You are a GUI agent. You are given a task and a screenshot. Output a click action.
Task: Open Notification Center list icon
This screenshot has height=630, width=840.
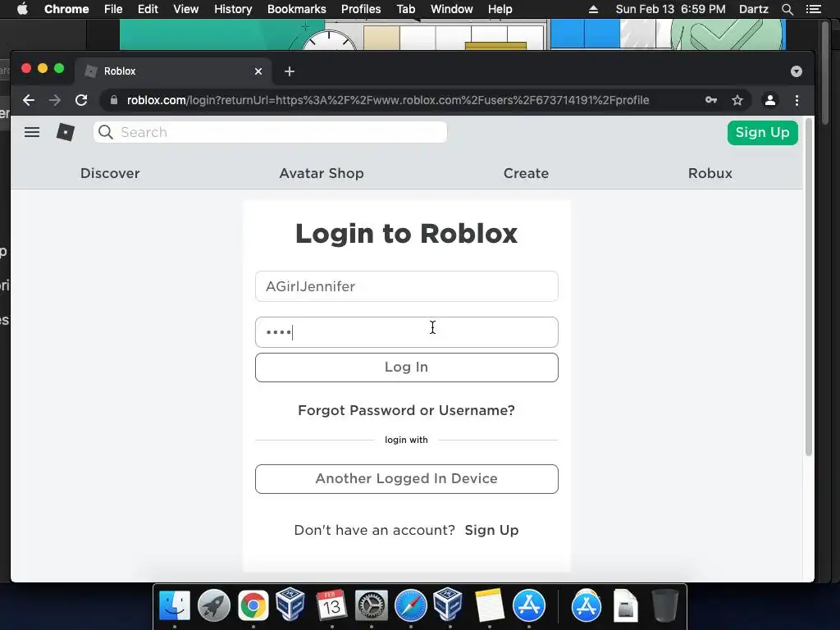(813, 9)
